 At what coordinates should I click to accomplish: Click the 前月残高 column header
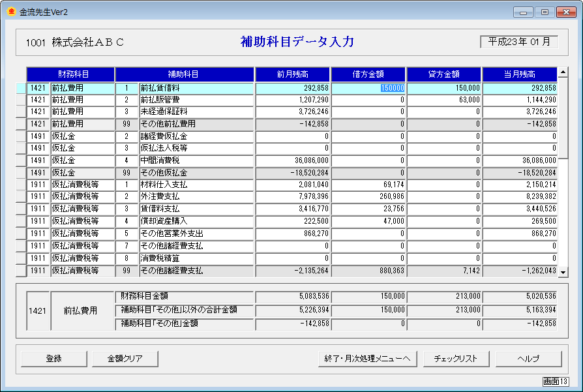click(292, 74)
